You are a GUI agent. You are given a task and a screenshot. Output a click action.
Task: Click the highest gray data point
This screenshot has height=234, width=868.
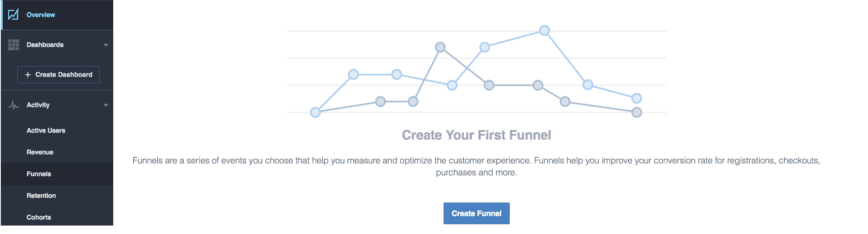pyautogui.click(x=440, y=47)
